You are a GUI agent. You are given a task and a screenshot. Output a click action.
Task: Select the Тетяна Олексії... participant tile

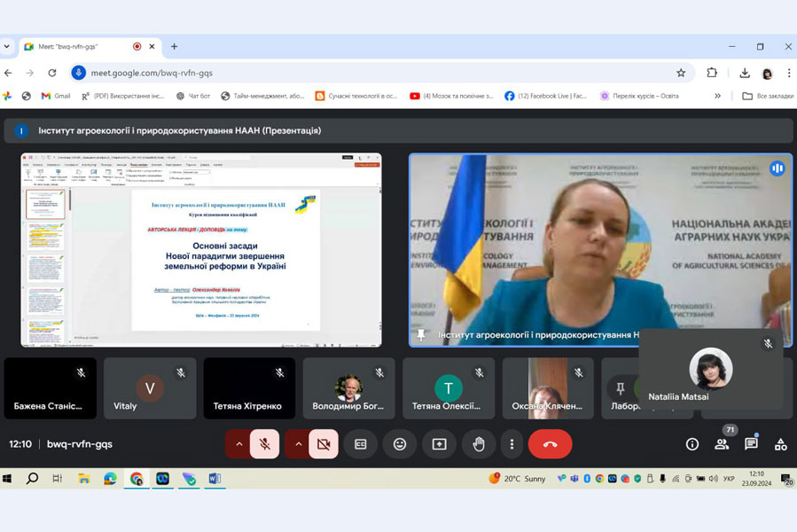point(449,388)
